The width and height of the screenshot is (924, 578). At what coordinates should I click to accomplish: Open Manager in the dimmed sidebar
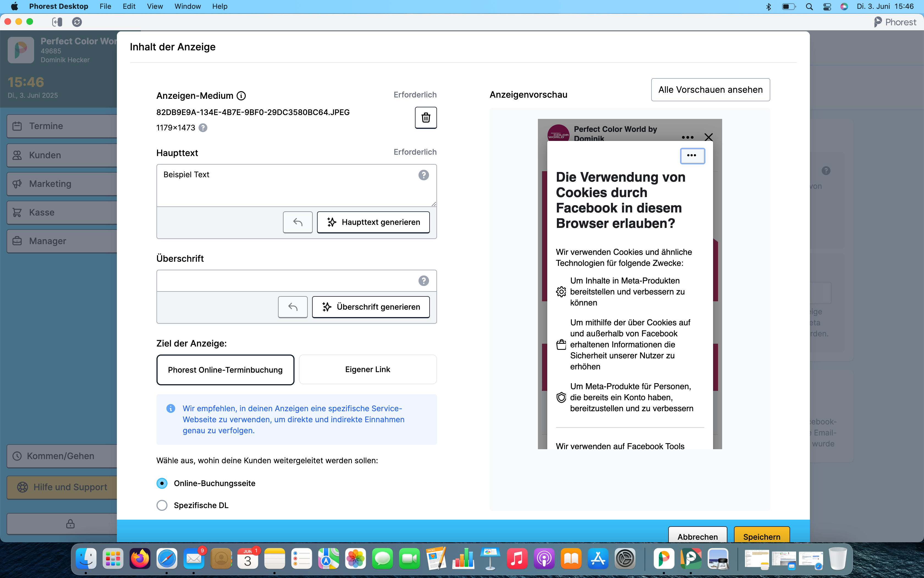[x=62, y=241]
